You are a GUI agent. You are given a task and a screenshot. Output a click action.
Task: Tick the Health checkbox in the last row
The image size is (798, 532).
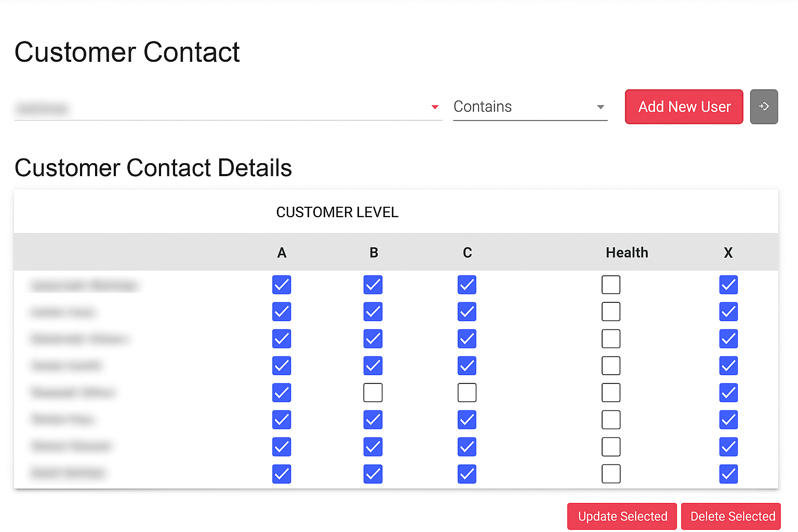(611, 474)
